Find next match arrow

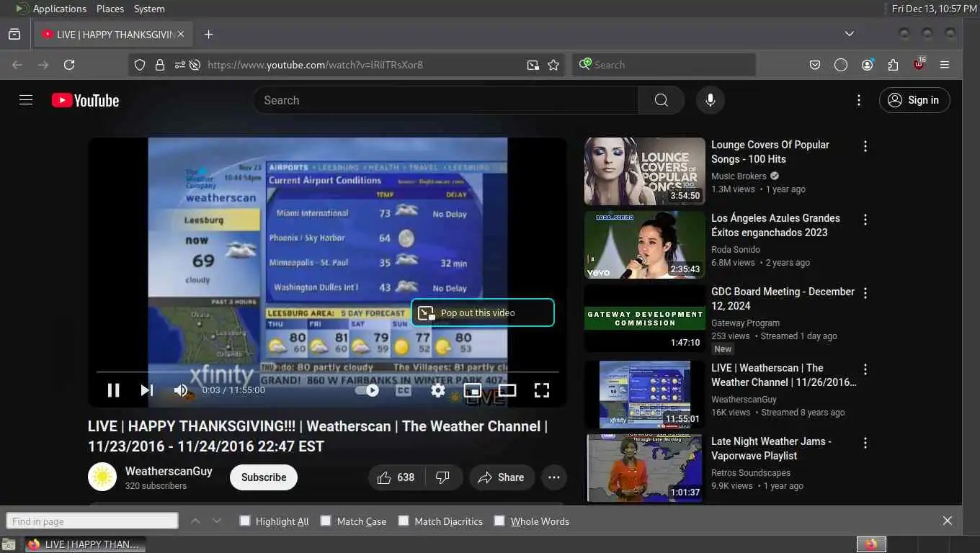[x=217, y=521]
